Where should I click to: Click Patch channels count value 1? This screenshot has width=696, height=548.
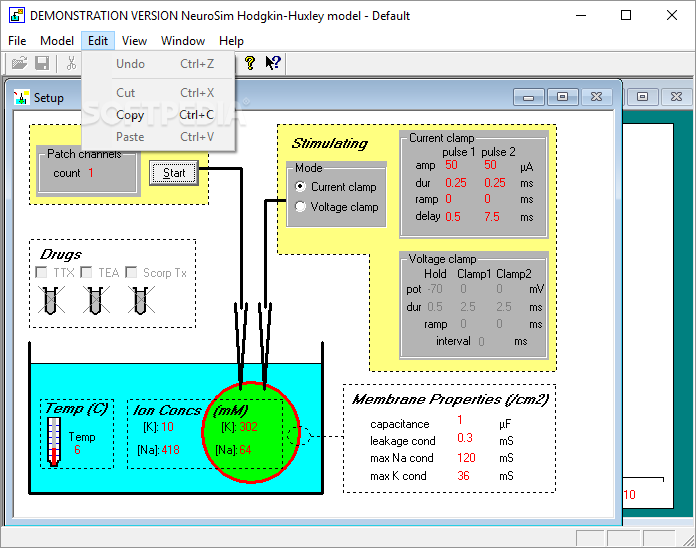91,173
